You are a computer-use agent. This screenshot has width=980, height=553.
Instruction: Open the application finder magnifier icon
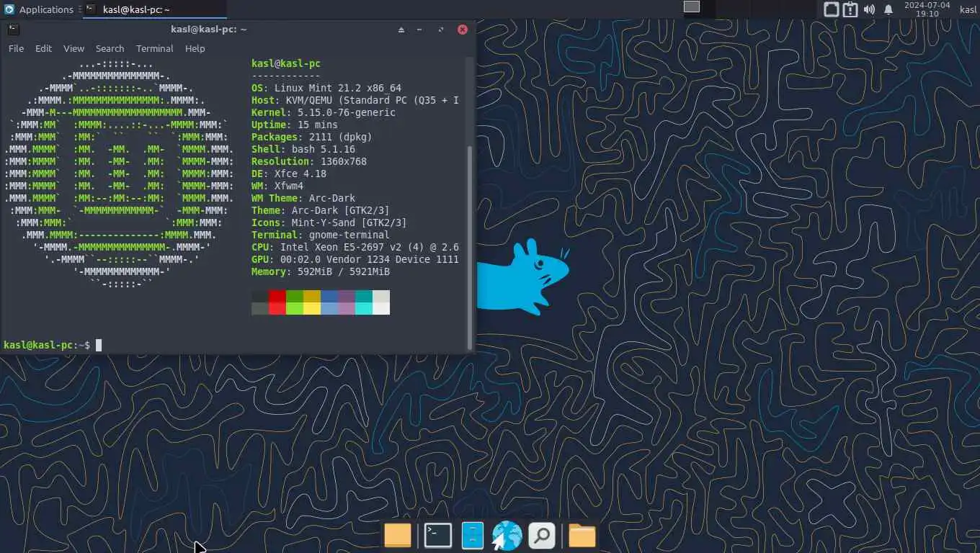541,536
